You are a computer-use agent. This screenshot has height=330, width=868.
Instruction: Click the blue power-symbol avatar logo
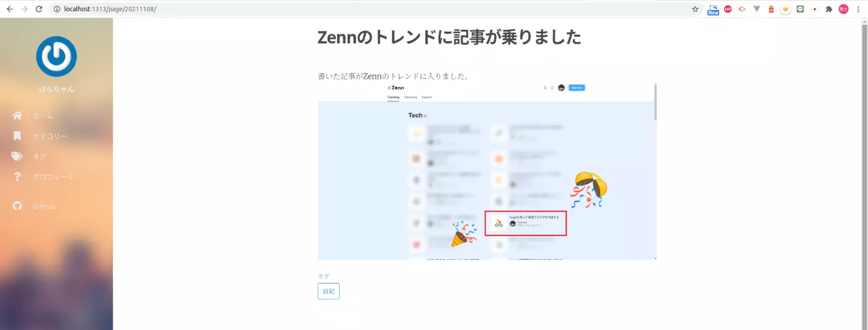coord(56,56)
